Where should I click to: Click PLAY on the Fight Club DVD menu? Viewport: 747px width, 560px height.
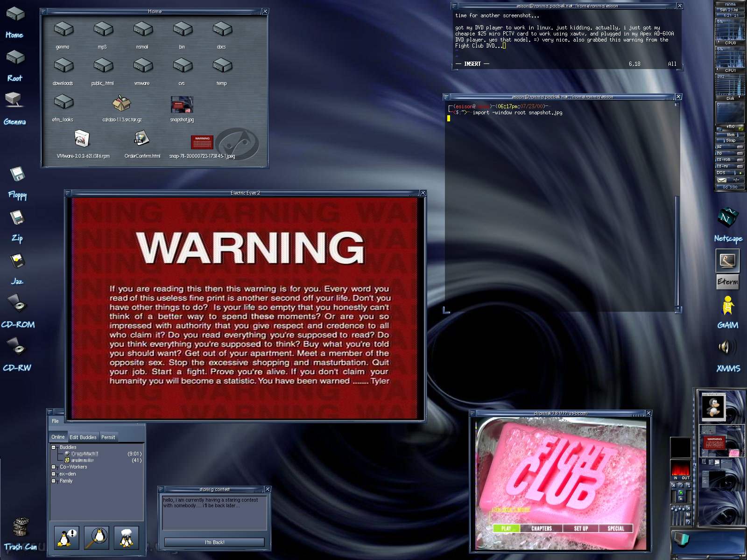click(x=506, y=528)
